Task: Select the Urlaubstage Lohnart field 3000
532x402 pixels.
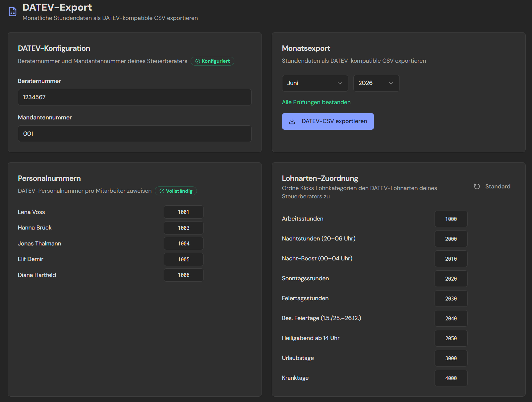Action: (451, 358)
